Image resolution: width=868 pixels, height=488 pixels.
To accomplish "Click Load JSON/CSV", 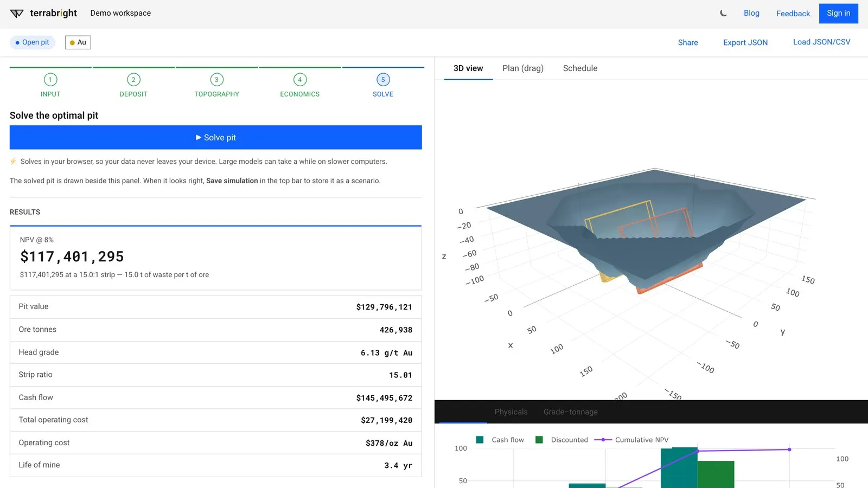I will (x=821, y=42).
